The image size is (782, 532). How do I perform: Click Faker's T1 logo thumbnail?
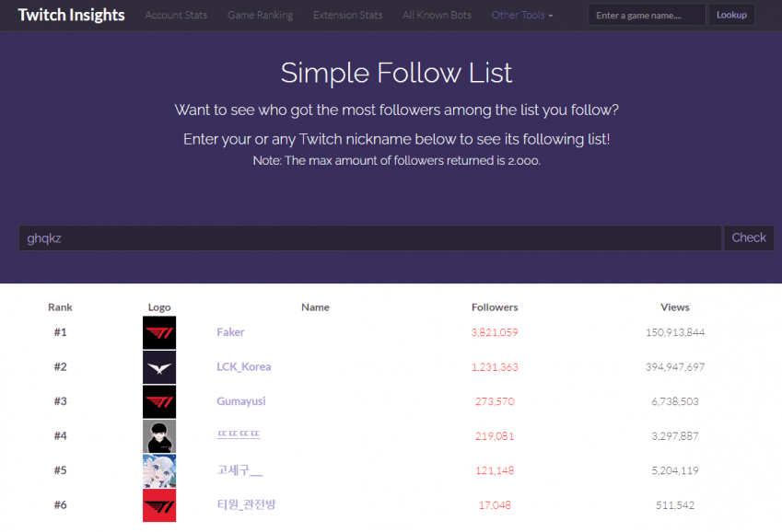coord(159,332)
